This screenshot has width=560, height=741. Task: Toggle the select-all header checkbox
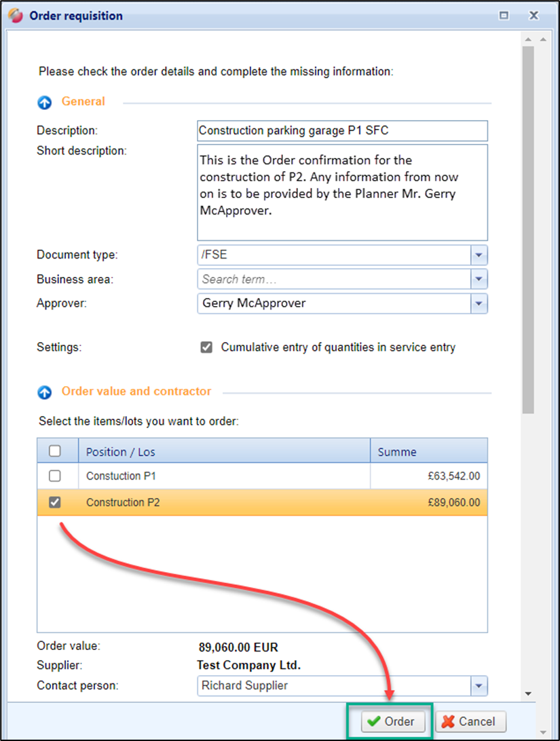(x=56, y=451)
